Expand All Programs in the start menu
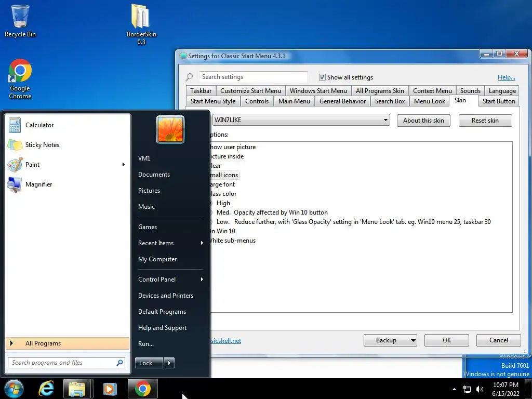 [67, 343]
